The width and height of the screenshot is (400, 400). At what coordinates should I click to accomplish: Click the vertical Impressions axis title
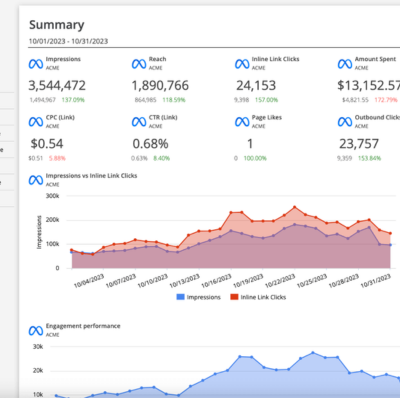39,232
